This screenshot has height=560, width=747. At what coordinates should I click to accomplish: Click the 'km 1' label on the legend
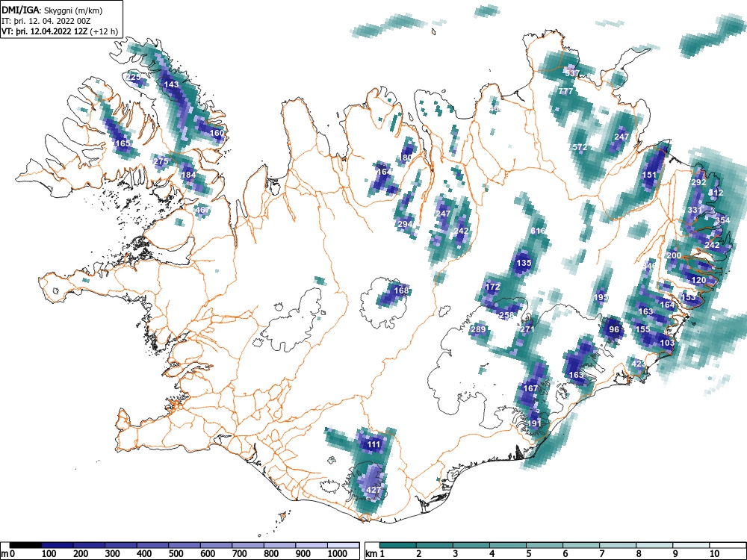[x=375, y=553]
